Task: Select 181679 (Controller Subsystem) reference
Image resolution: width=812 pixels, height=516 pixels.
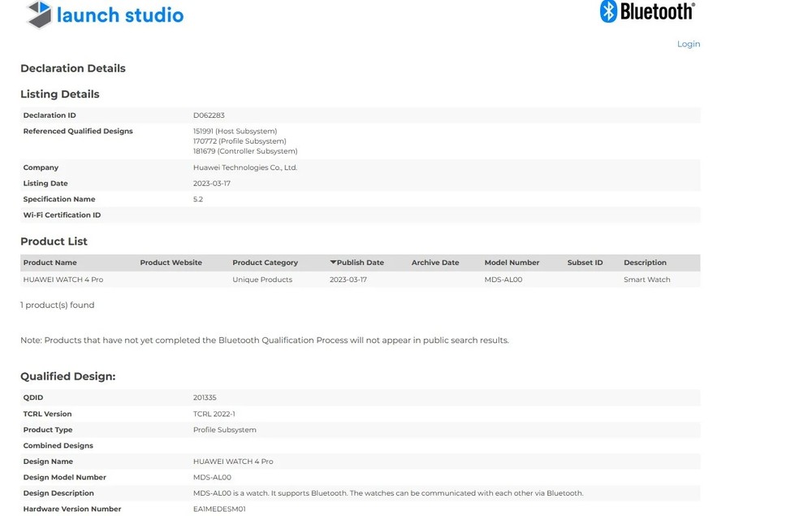Action: [x=245, y=151]
